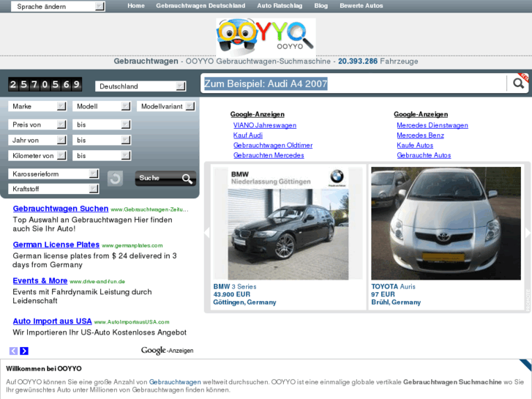The width and height of the screenshot is (532, 399).
Task: Open VIANO Jahreswagen ad link
Action: pyautogui.click(x=265, y=125)
